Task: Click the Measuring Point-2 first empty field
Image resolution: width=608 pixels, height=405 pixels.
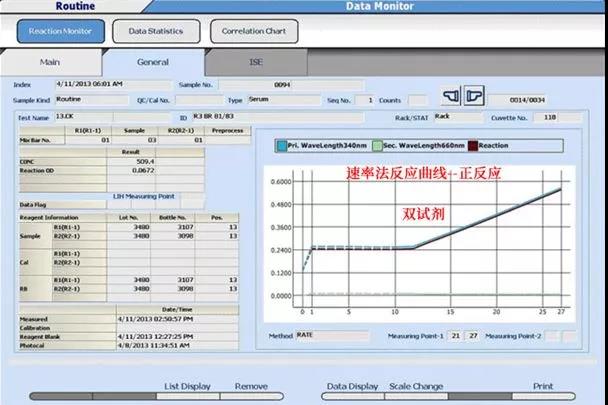Action: pyautogui.click(x=553, y=336)
